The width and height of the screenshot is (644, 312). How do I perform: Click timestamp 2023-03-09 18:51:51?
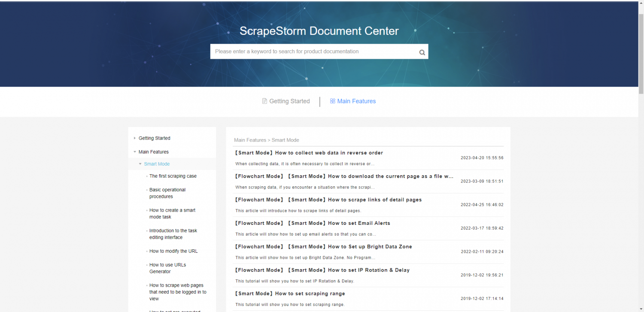pos(482,181)
